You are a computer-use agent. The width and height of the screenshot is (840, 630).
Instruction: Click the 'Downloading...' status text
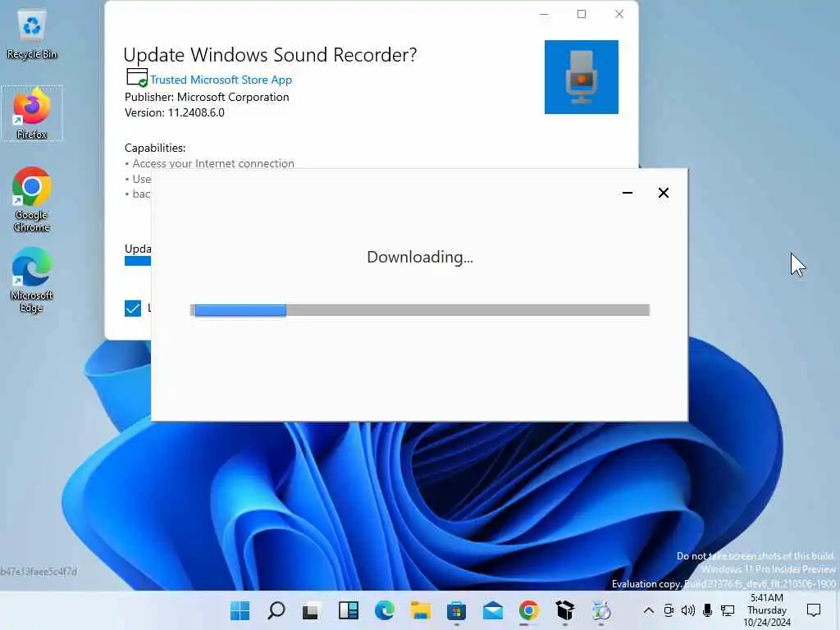[x=420, y=257]
